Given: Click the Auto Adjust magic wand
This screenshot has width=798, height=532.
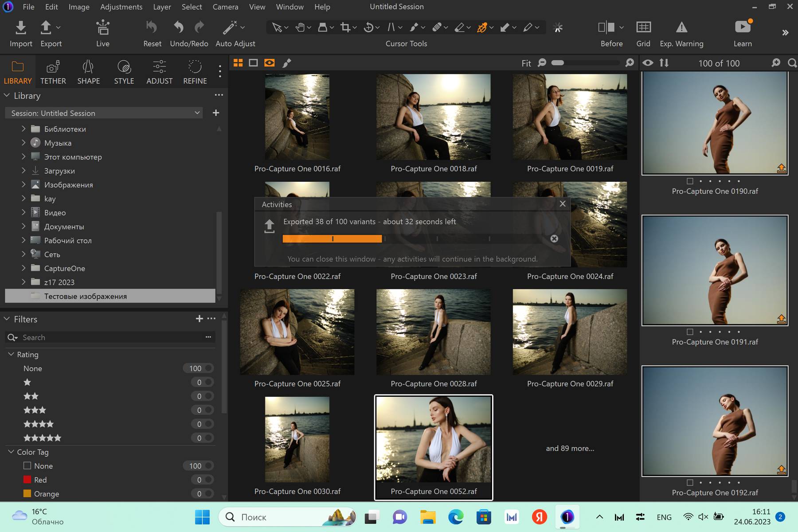Looking at the screenshot, I should (x=230, y=28).
